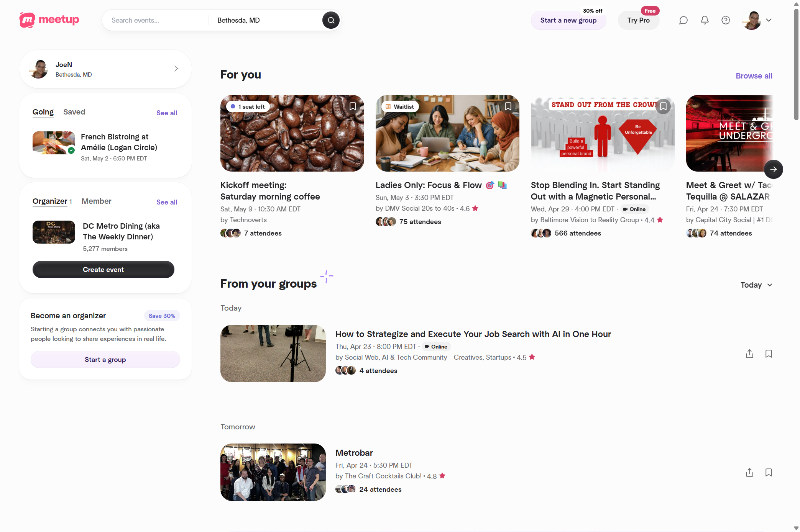Open the Today filter dropdown
Viewport: 800px width, 532px height.
756,285
